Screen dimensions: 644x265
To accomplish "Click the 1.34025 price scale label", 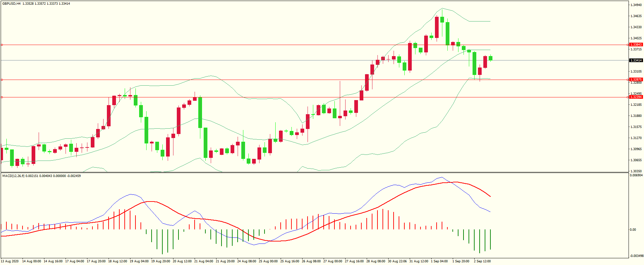I will pyautogui.click(x=636, y=38).
